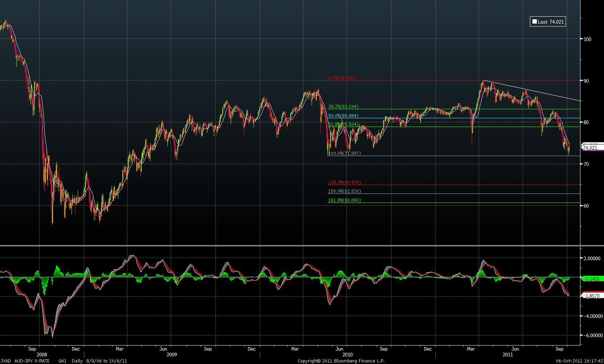
Task: Select the 61.8%(78.824) retracement label
Action: point(343,124)
